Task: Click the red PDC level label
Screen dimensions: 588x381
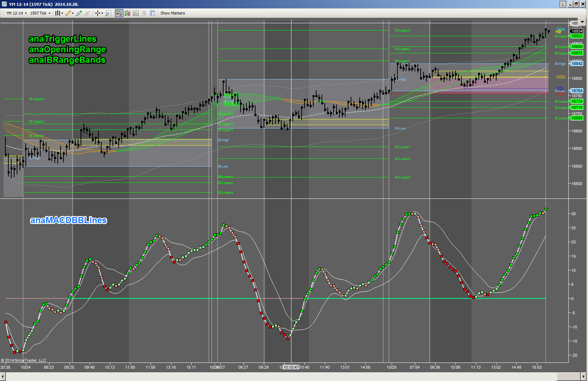Action: (x=561, y=94)
